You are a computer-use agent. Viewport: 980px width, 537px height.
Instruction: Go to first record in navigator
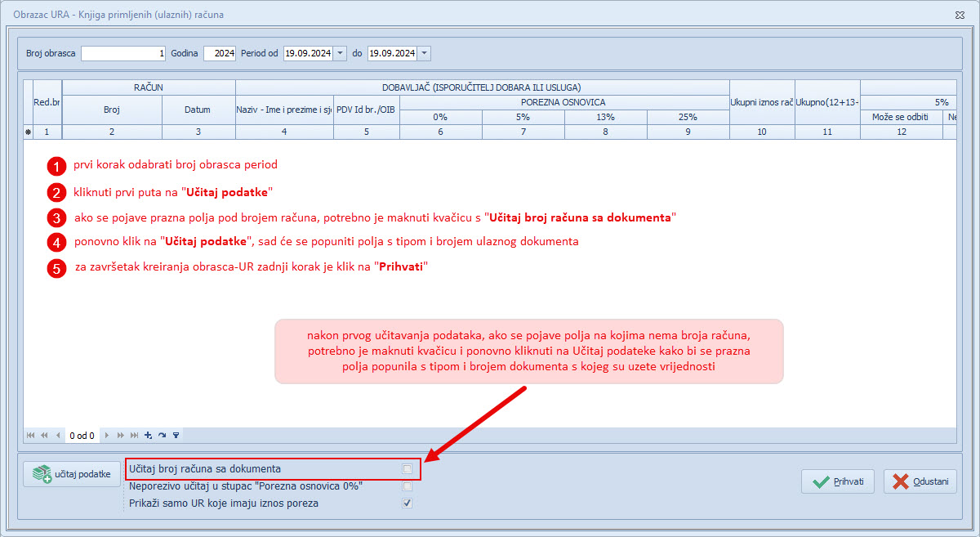point(31,436)
